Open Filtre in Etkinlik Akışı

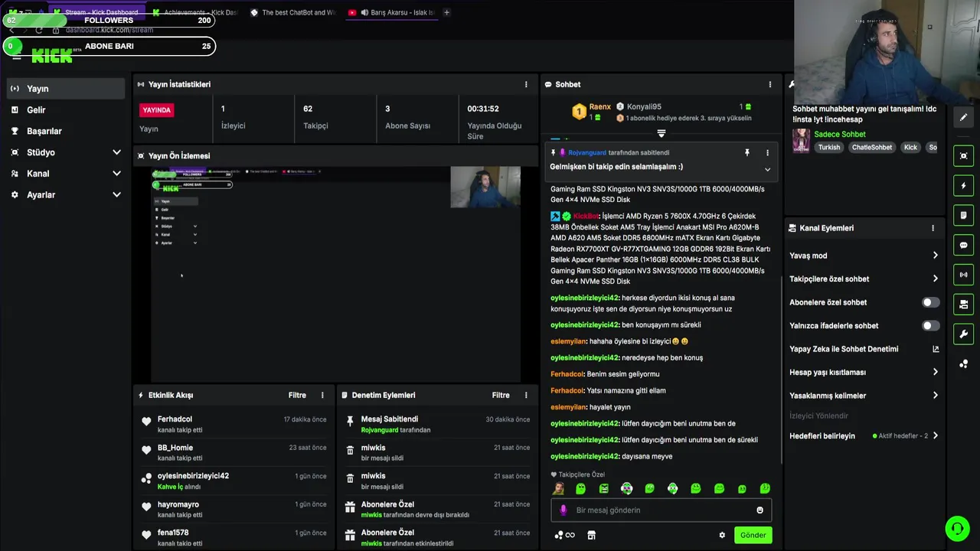click(297, 395)
